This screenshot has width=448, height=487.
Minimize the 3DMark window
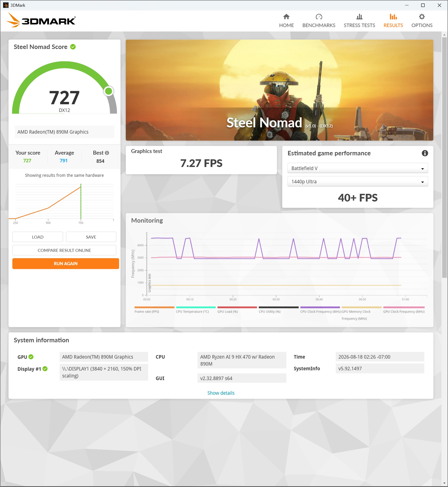click(x=407, y=5)
